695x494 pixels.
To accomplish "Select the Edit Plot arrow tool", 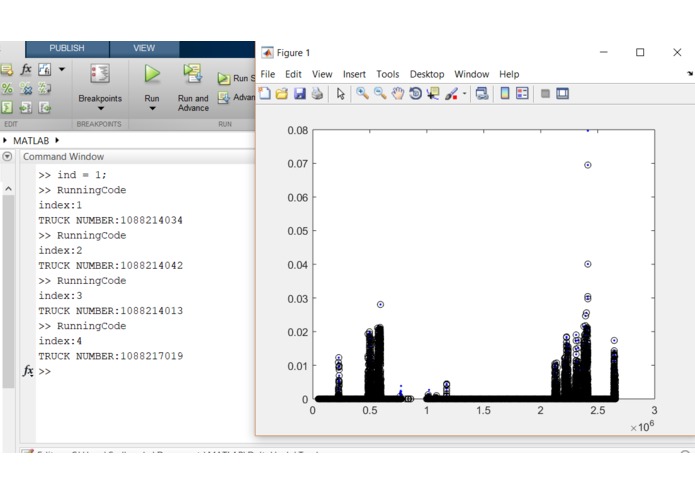I will point(340,93).
